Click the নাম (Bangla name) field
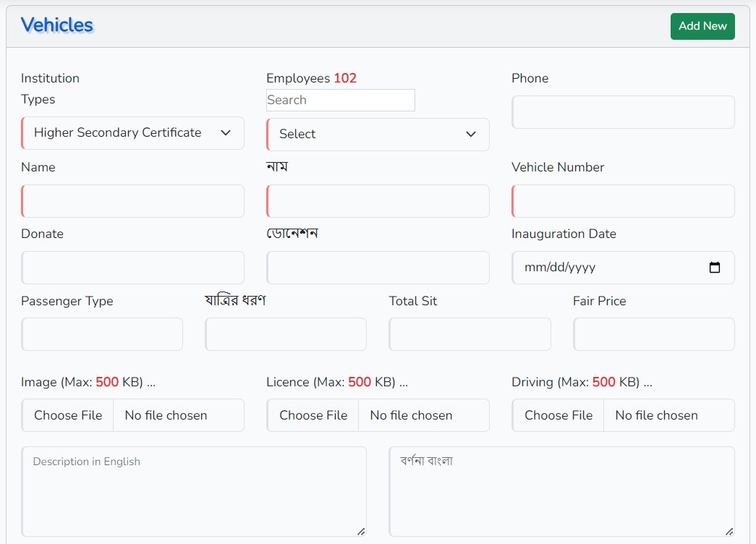This screenshot has width=756, height=544. 378,201
